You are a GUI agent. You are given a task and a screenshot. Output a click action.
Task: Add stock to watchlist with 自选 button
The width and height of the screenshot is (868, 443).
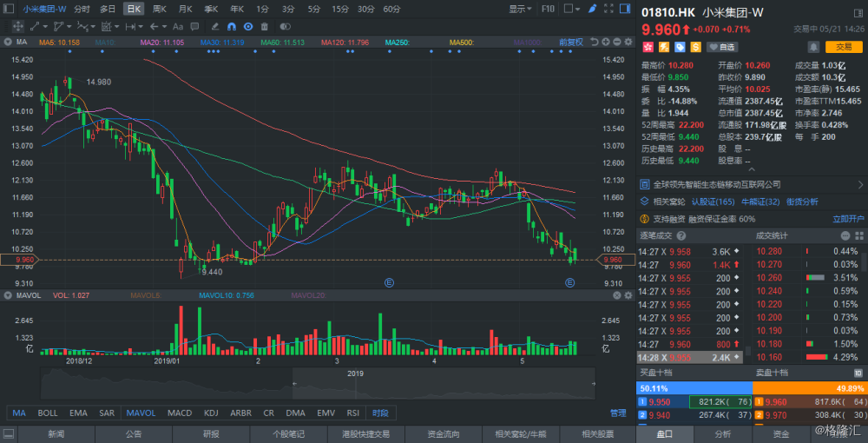722,47
